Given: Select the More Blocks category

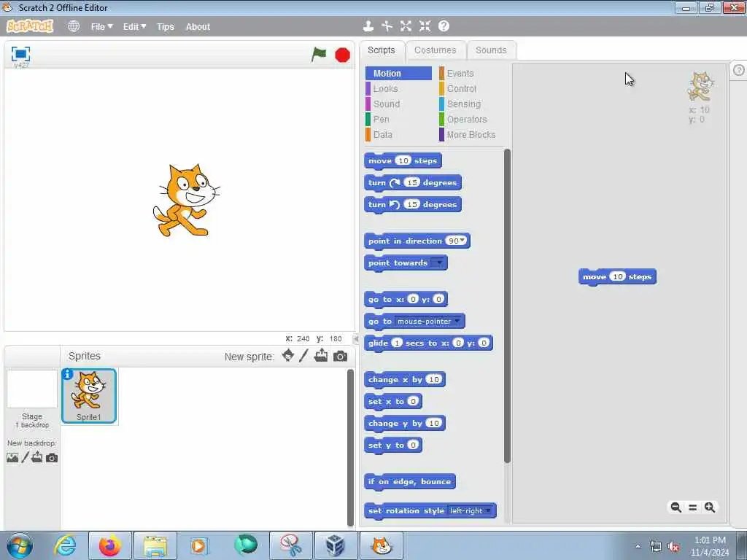Looking at the screenshot, I should [472, 134].
